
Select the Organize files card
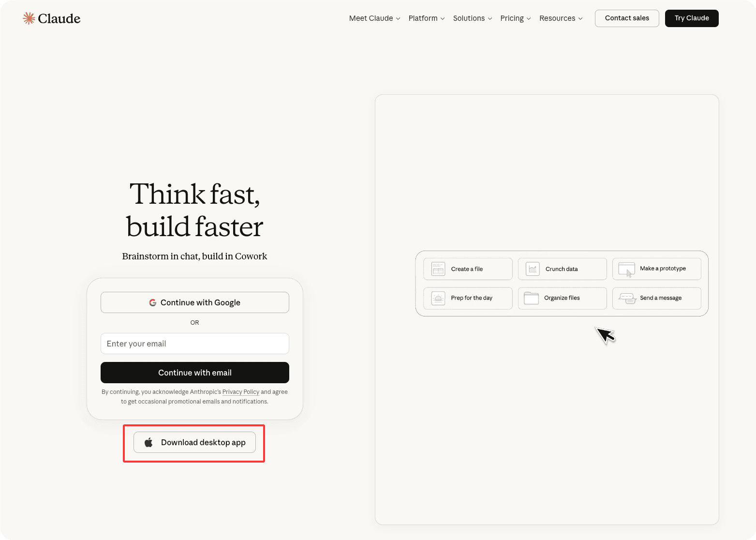coord(562,298)
